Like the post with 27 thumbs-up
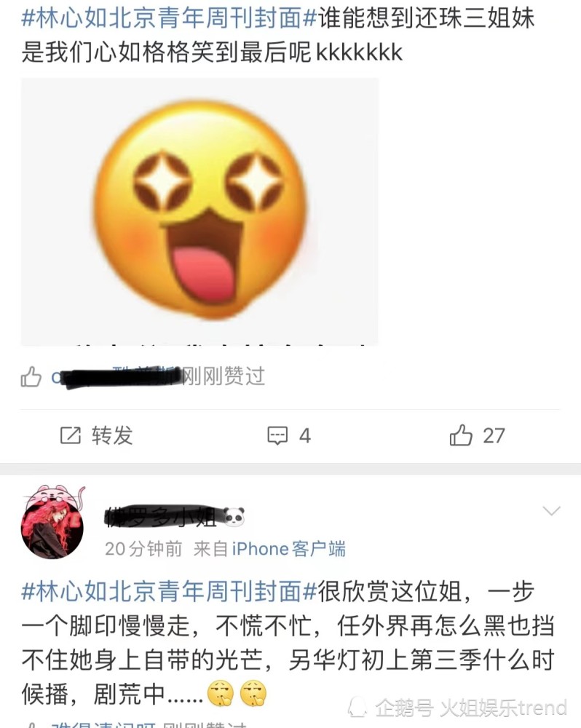 (461, 435)
